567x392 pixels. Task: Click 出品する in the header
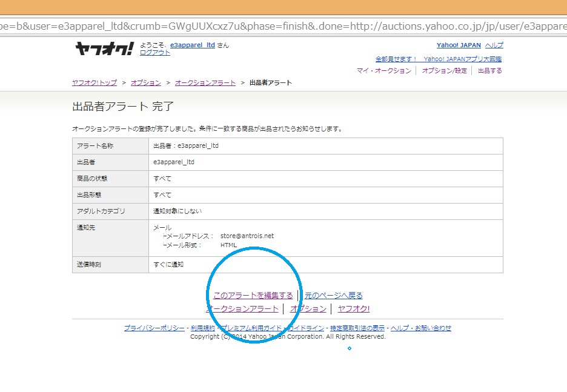coord(489,70)
